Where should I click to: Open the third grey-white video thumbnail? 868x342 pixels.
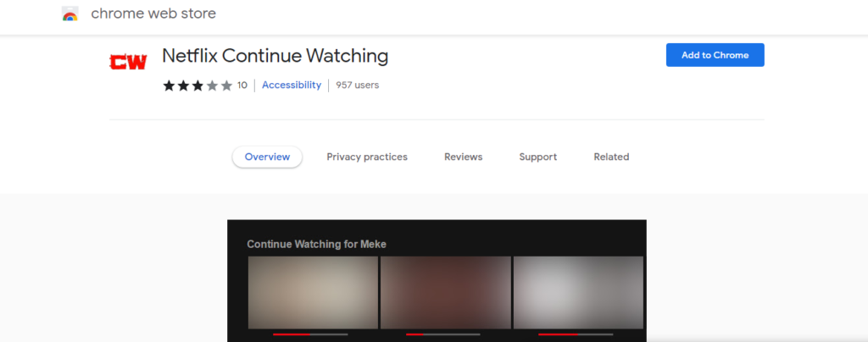578,292
